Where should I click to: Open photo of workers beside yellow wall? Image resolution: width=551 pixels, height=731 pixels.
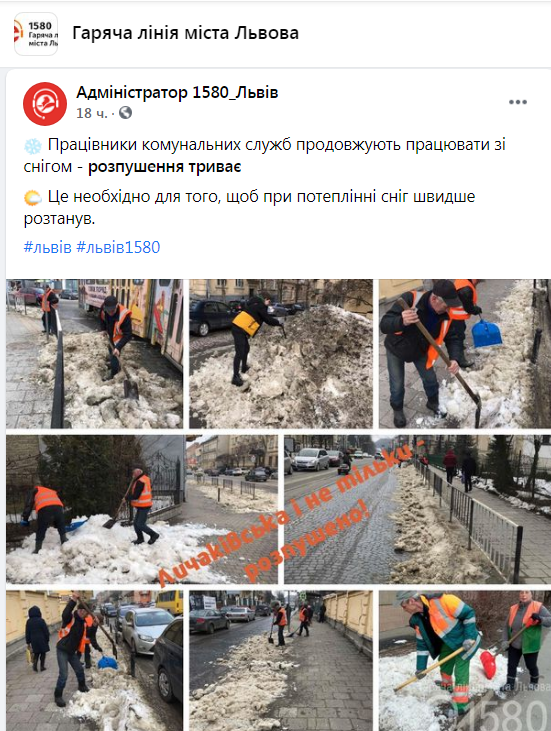pos(281,660)
